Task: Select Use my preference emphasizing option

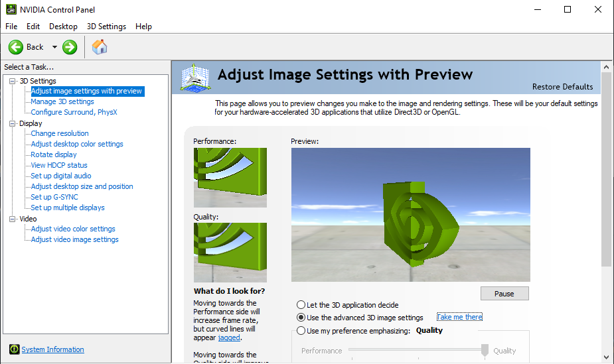Action: tap(301, 331)
